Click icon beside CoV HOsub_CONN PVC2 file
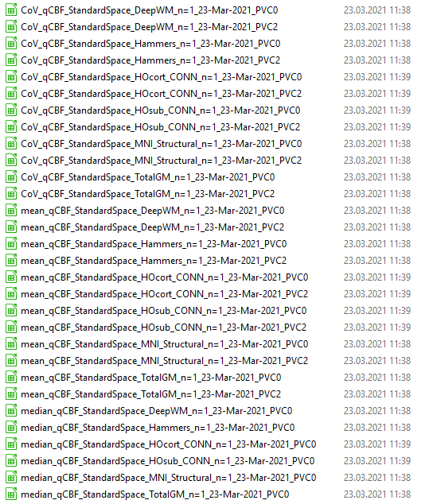Image resolution: width=421 pixels, height=504 pixels. [x=11, y=127]
